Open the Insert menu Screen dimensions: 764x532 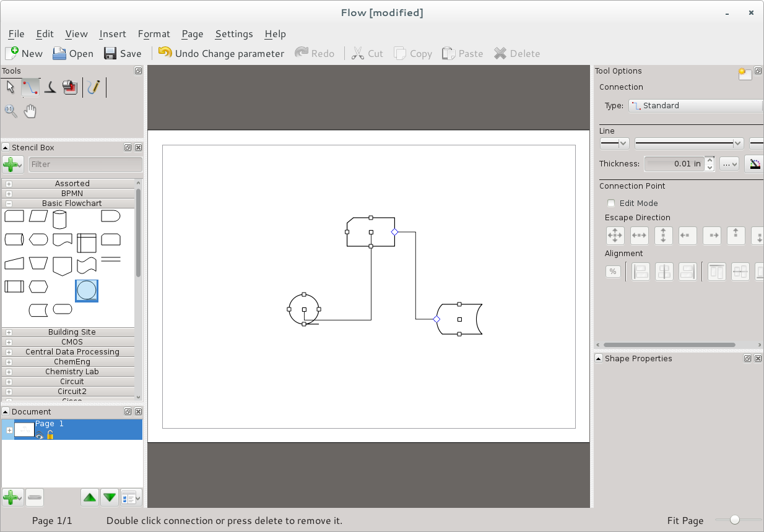pyautogui.click(x=113, y=34)
